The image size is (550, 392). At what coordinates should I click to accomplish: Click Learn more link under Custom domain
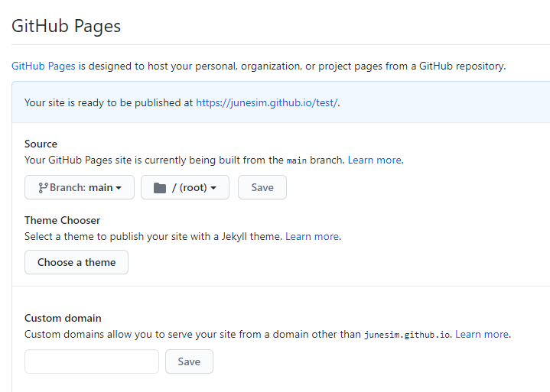tap(482, 334)
